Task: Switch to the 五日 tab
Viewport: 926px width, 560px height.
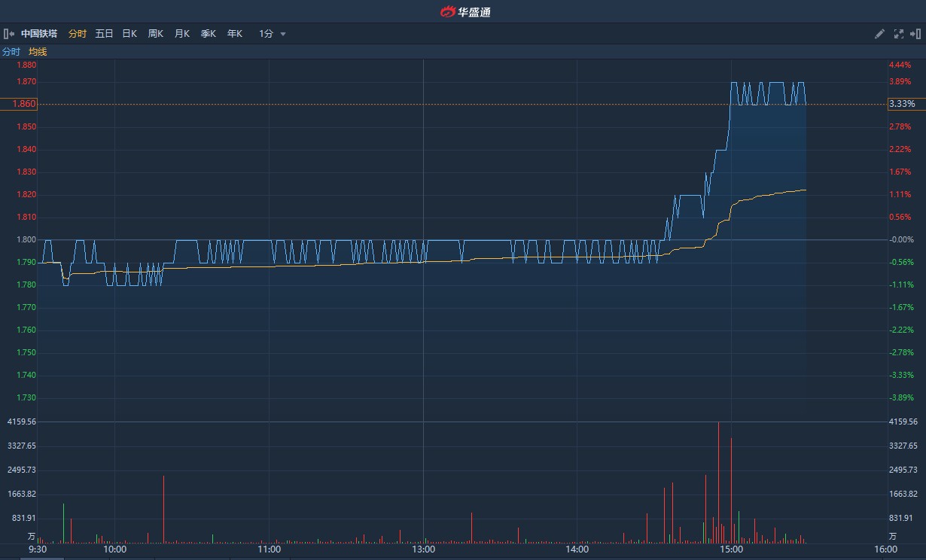Action: click(x=104, y=34)
